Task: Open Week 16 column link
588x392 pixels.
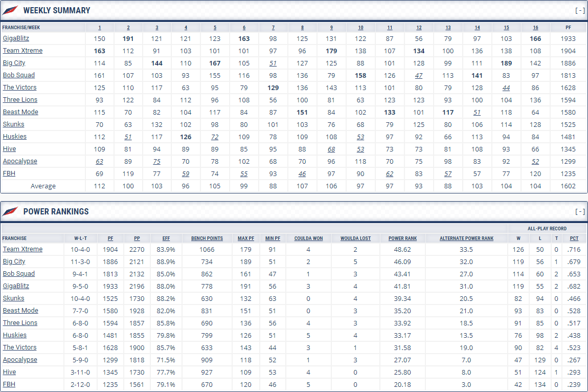Action: click(535, 28)
